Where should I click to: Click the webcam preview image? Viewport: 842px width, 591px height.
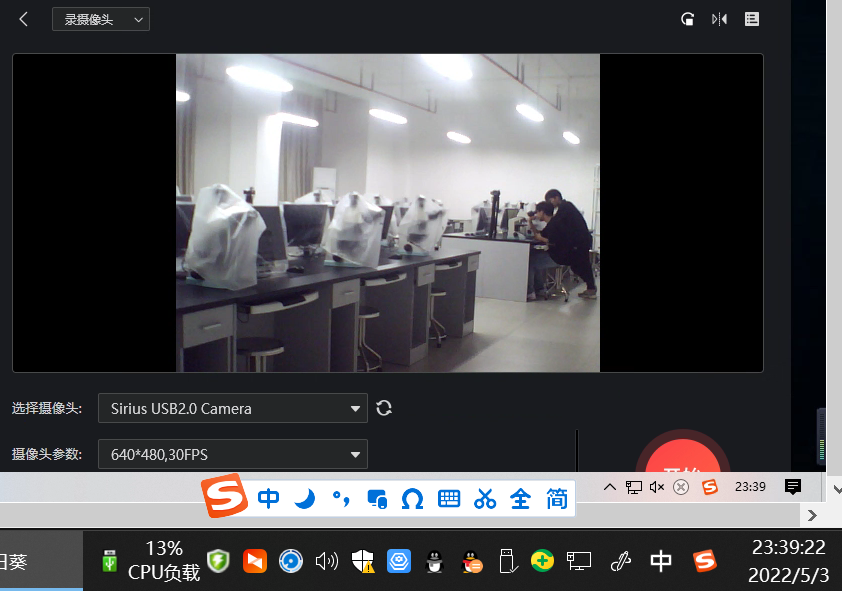[x=388, y=213]
